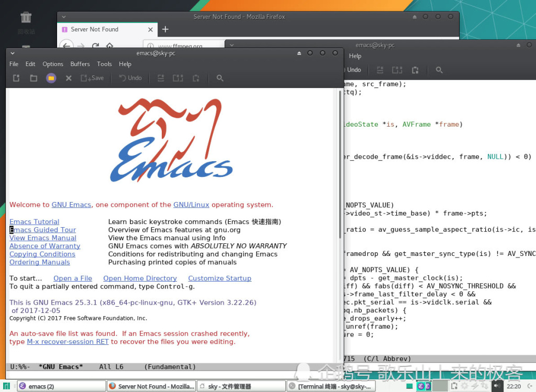This screenshot has height=392, width=536.
Task: Click the Cut icon in the background Emacs window
Action: click(380, 70)
